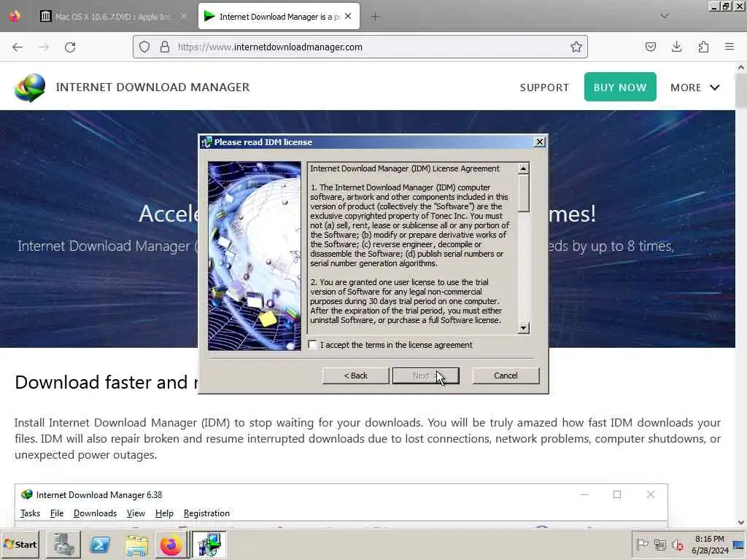
Task: Close the Mac OS X 10.6.7 DVD tab
Action: coord(184,16)
